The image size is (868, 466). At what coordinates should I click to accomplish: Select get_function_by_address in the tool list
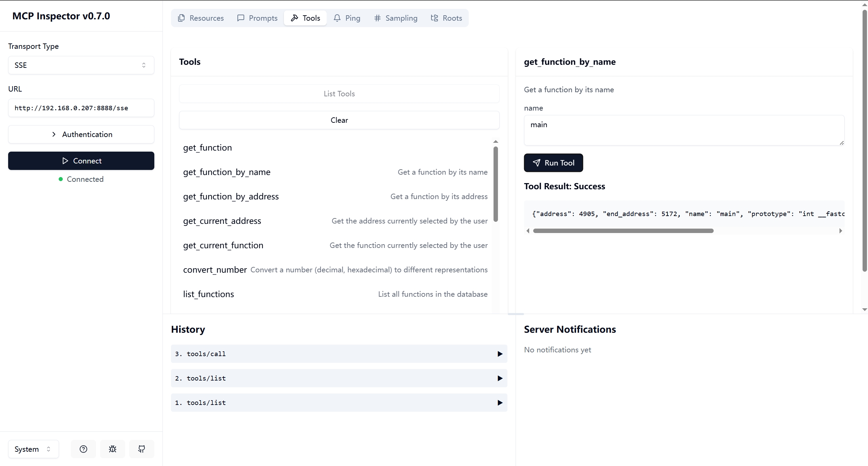231,196
